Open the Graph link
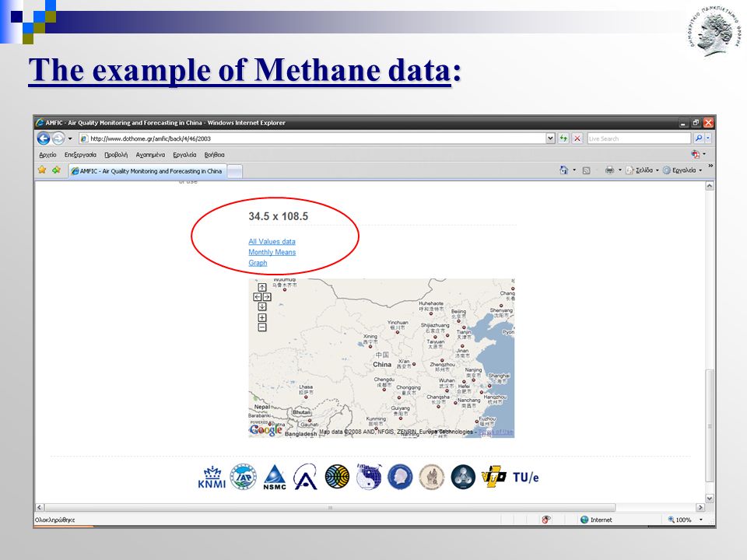747x560 pixels. pos(258,263)
